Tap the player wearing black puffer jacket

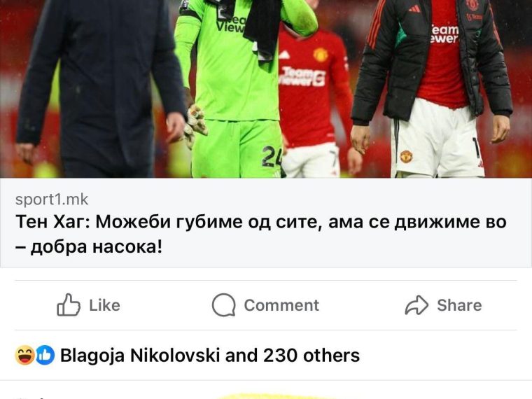click(x=433, y=88)
